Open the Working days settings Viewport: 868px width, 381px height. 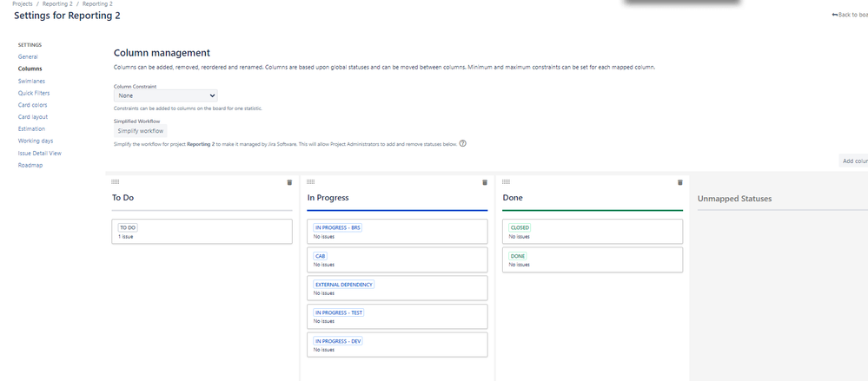tap(36, 141)
